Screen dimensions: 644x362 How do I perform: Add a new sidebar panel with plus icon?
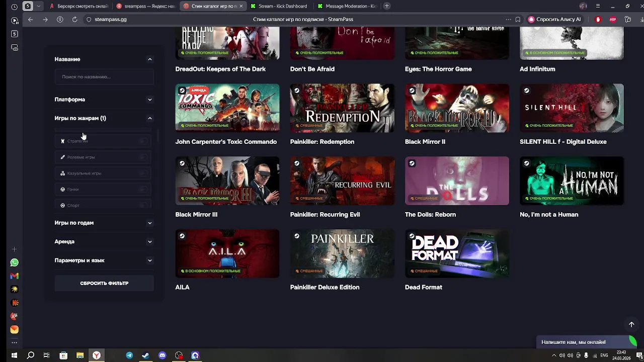coord(15,249)
